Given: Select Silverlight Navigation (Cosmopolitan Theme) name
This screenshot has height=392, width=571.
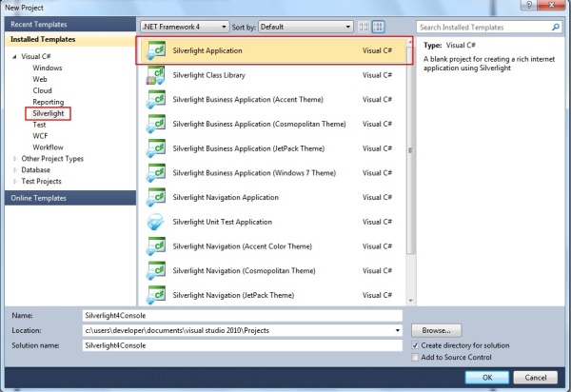Looking at the screenshot, I should (244, 270).
